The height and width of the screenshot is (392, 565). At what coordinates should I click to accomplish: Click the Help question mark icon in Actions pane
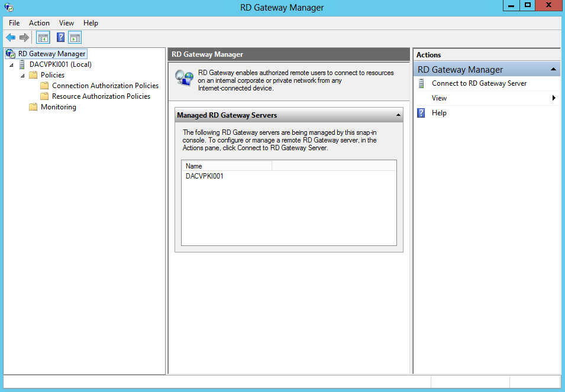click(421, 113)
